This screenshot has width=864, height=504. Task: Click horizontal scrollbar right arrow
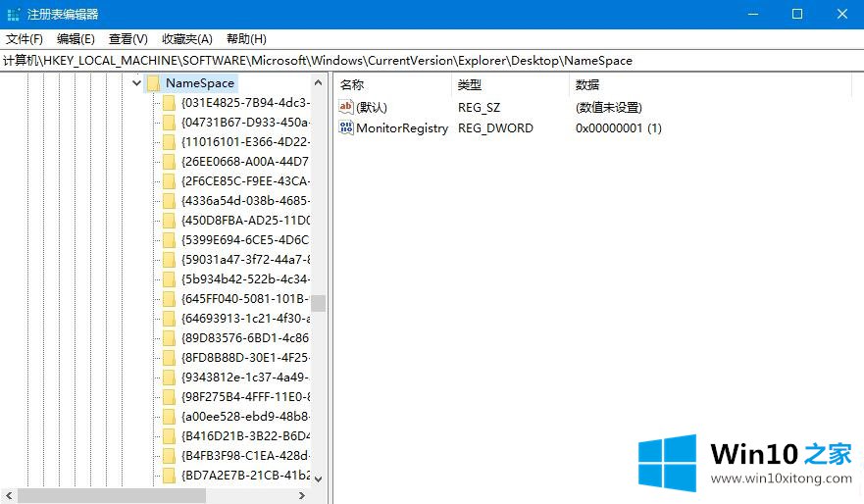(301, 496)
